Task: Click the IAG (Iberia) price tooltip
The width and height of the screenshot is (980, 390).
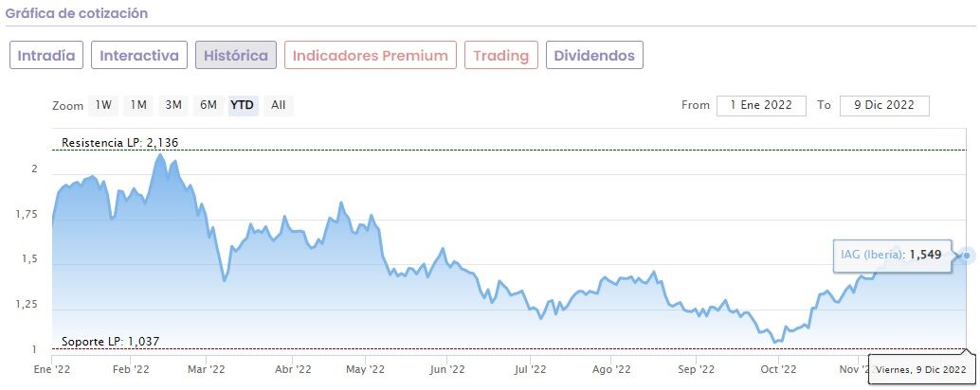Action: point(890,255)
